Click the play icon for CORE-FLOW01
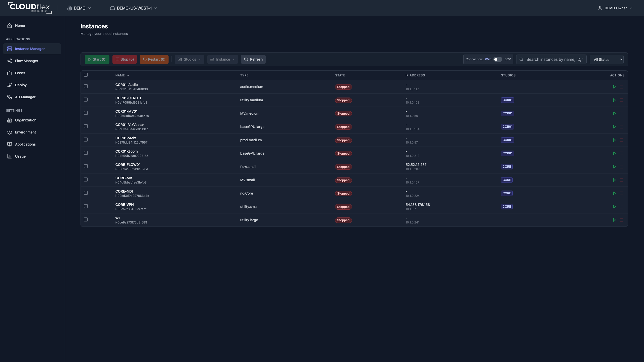Image resolution: width=644 pixels, height=362 pixels. point(614,167)
